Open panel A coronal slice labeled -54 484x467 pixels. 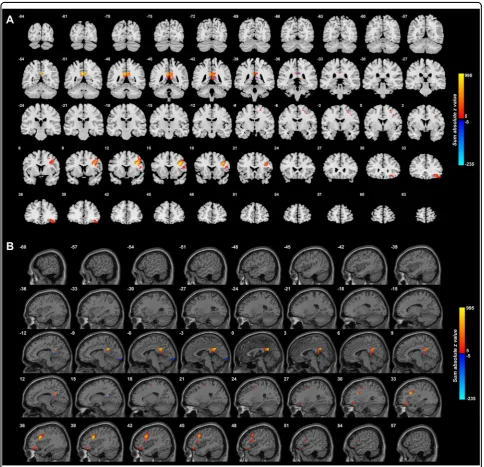41,78
